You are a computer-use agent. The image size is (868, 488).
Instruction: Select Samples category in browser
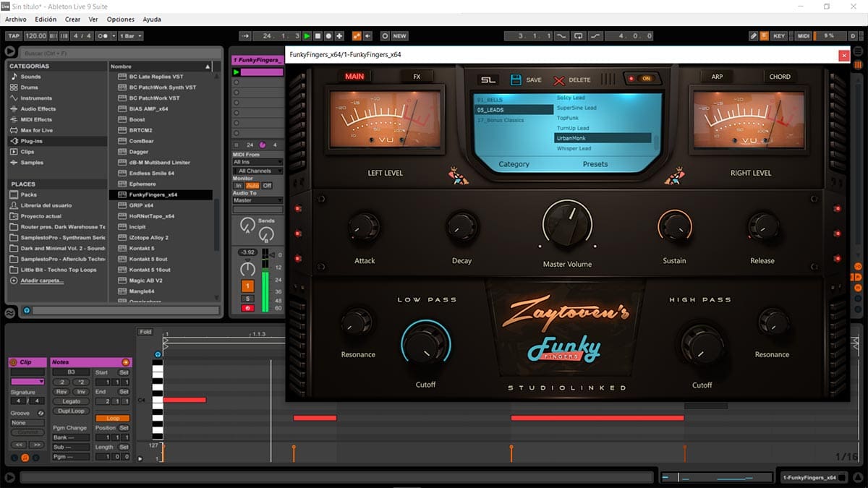pos(31,163)
